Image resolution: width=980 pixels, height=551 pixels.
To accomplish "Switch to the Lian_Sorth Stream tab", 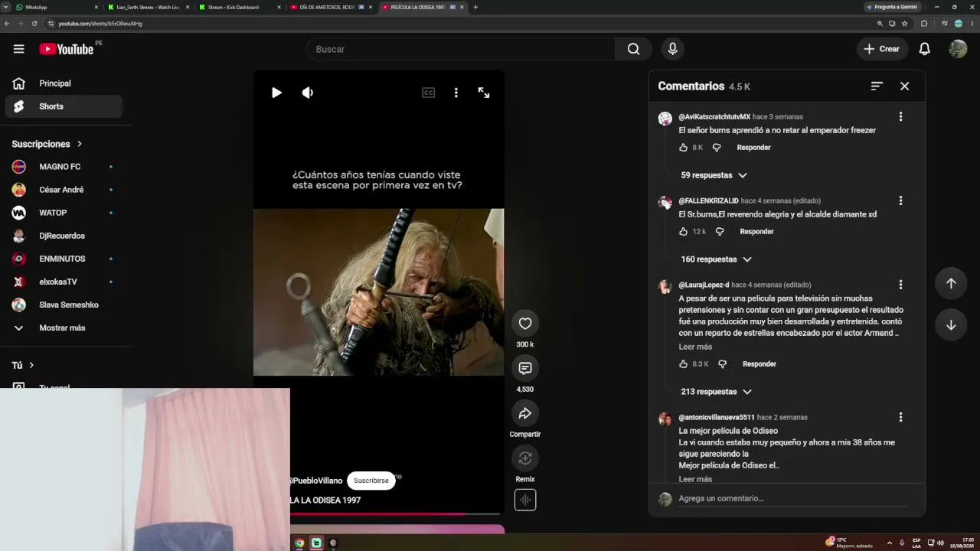I will point(148,7).
